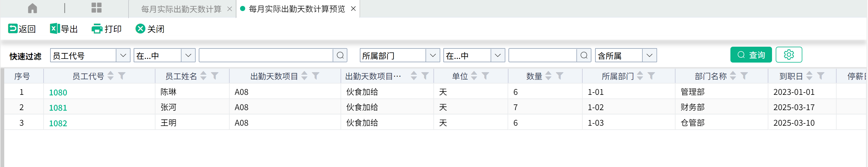Open the app grid menu icon
The image size is (868, 167).
[96, 8]
